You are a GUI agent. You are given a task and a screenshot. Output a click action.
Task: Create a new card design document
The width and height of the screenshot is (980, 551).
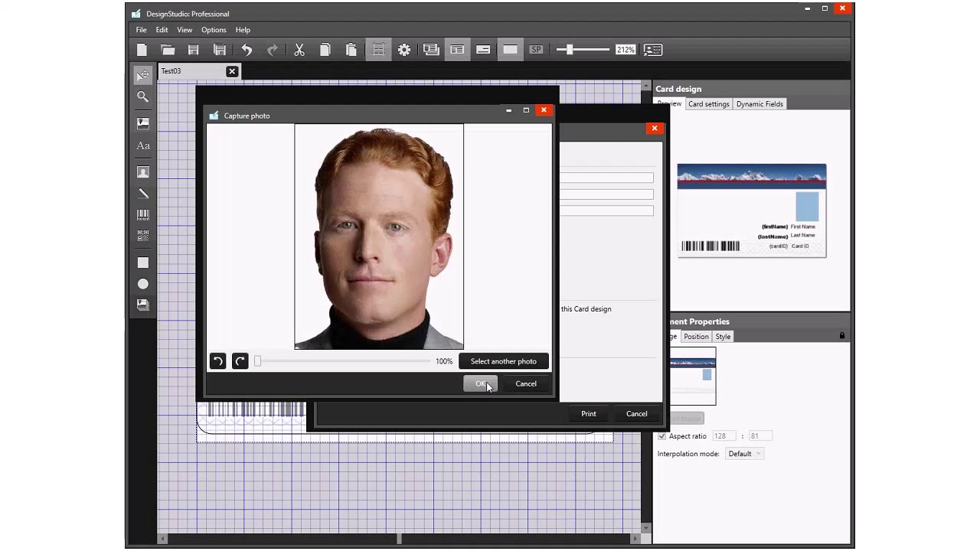coord(142,50)
